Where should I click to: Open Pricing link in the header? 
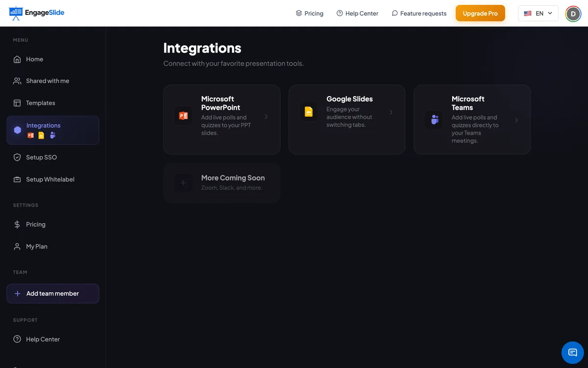310,13
